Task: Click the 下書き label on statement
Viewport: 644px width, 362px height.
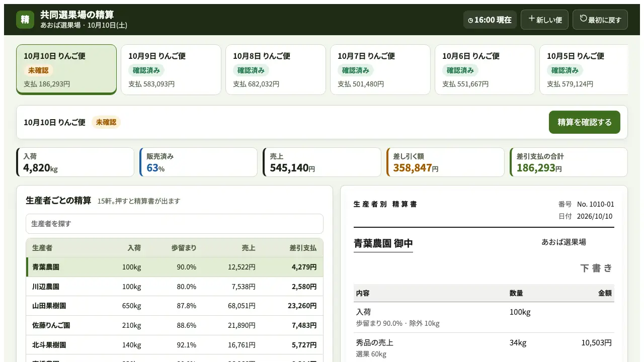Action: pos(597,268)
